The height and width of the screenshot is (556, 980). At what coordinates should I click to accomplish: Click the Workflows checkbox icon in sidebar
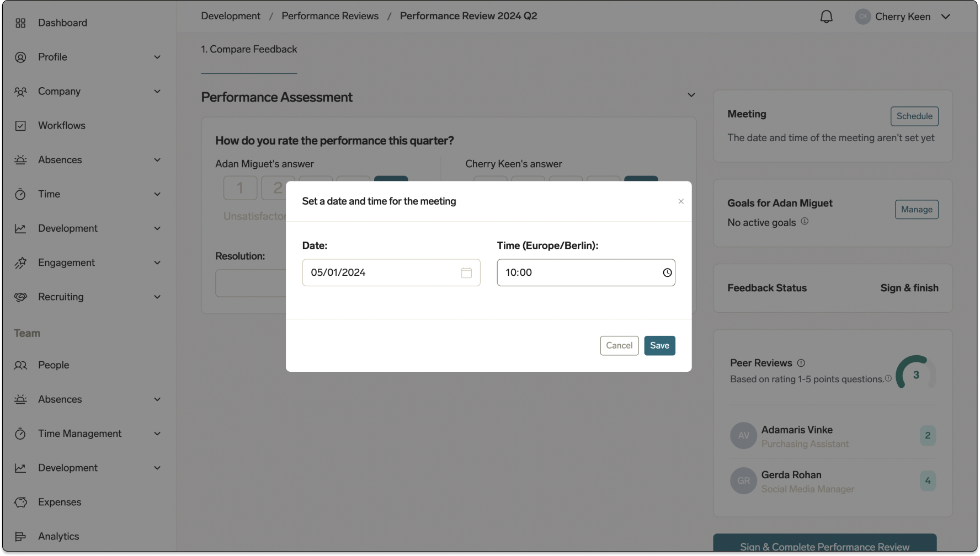coord(20,126)
